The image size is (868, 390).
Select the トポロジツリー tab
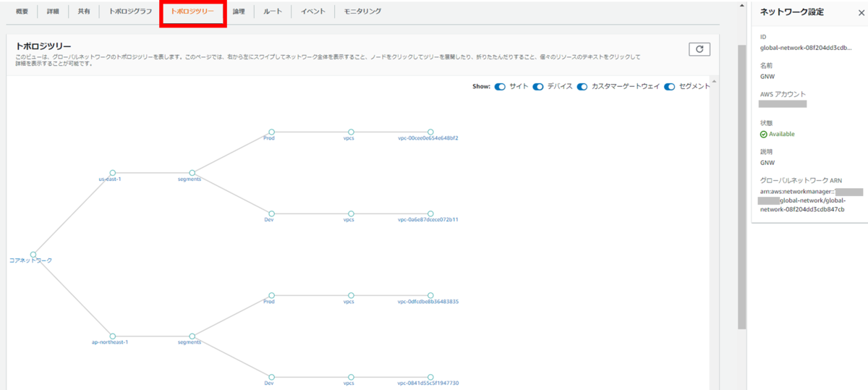pyautogui.click(x=192, y=12)
